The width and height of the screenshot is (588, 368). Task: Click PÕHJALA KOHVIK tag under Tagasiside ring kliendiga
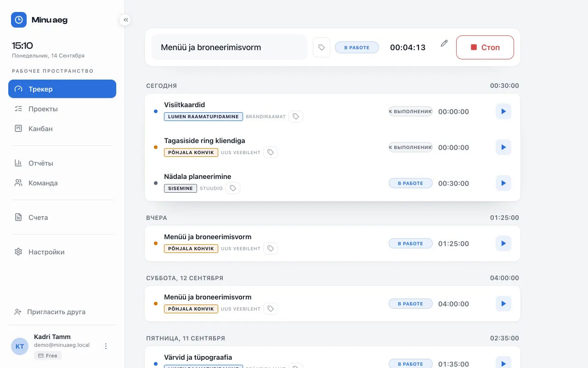(x=191, y=152)
